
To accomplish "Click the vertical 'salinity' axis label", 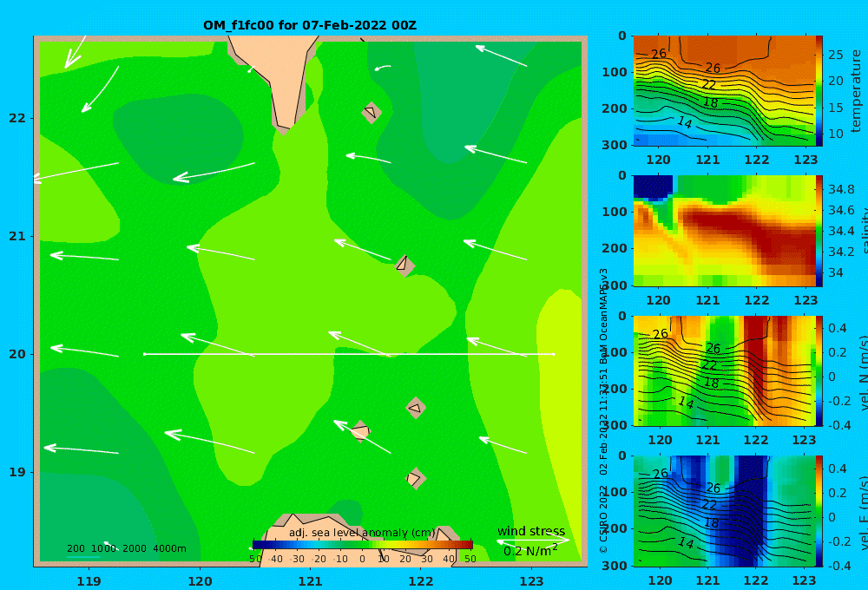I will (x=864, y=231).
